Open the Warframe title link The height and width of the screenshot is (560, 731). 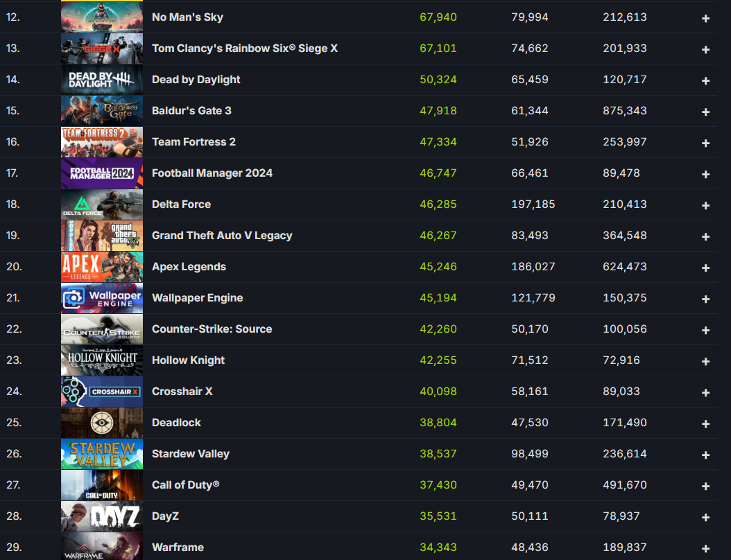point(178,548)
